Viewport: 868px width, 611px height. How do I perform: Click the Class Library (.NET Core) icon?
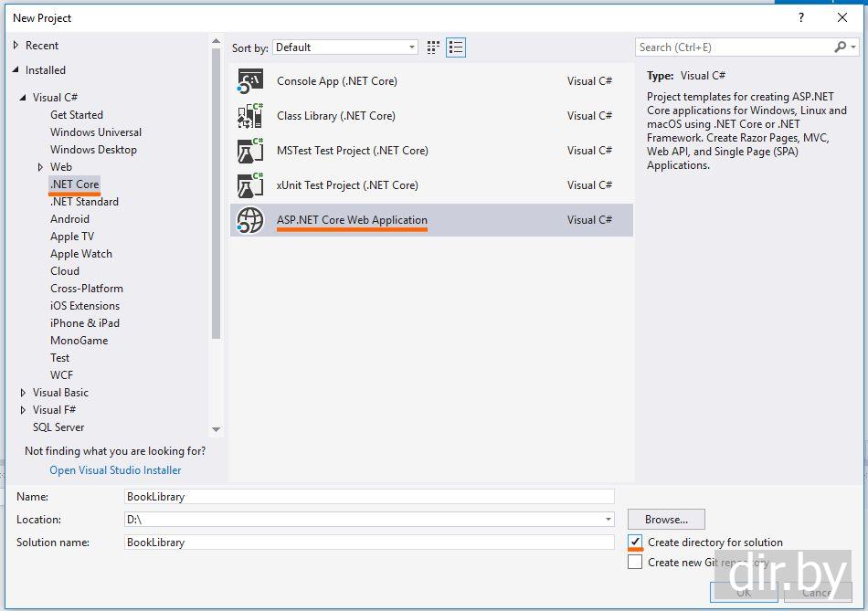249,116
